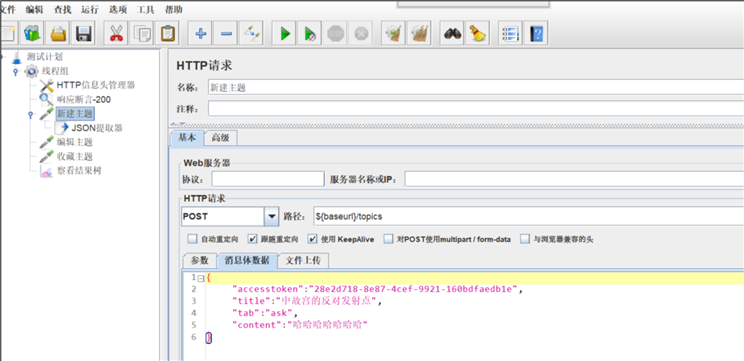Select the 新建主题 sampler node
Screen dimensions: 744x361
pos(74,114)
